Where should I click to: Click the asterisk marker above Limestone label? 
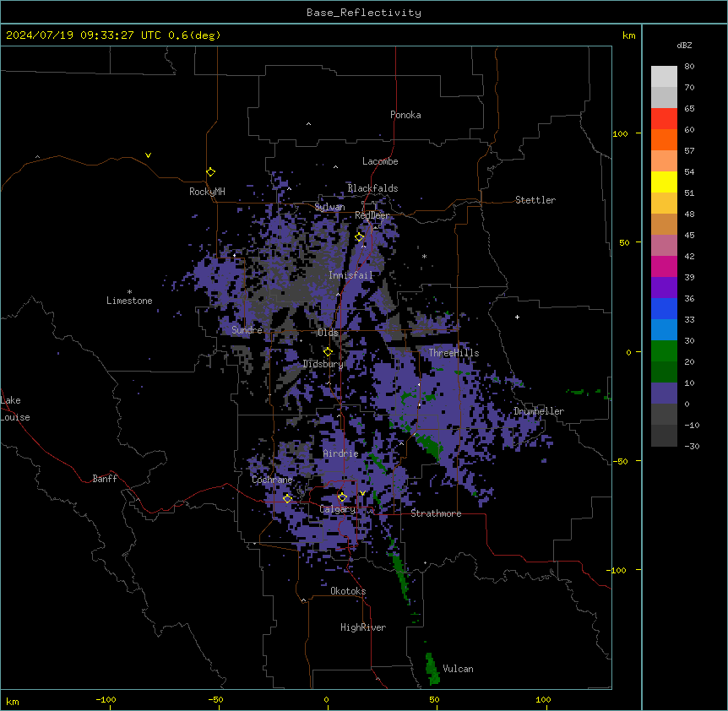[x=129, y=292]
